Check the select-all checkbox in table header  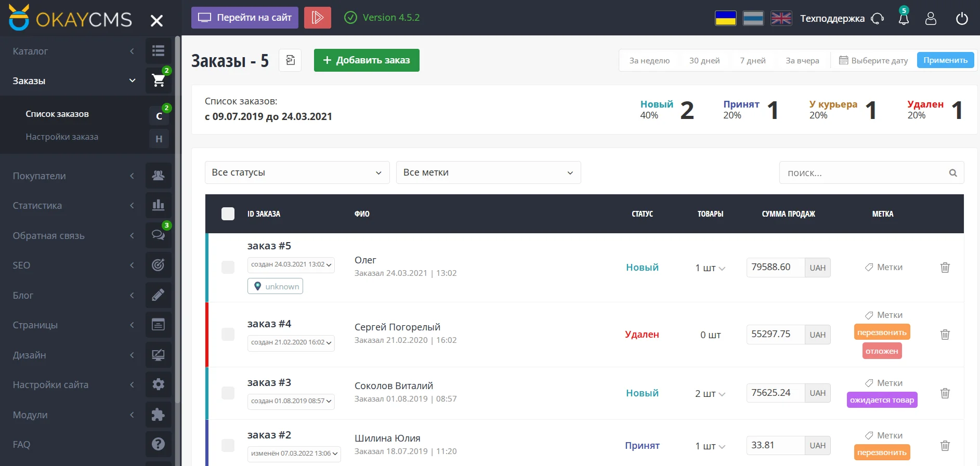click(x=228, y=214)
